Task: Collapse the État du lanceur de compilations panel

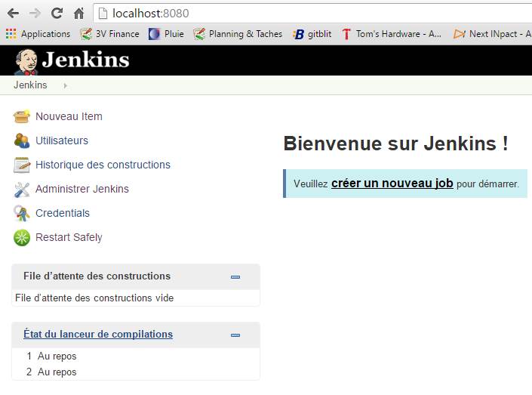Action: 235,335
